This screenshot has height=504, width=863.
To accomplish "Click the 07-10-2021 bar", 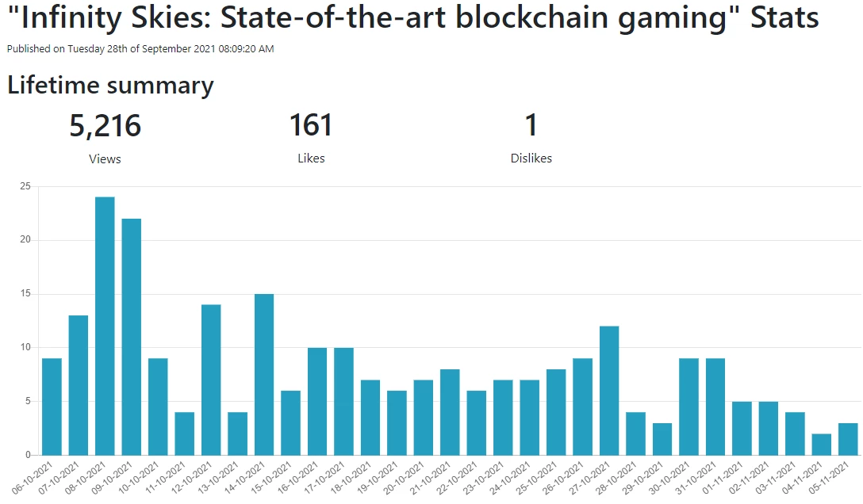I will click(x=79, y=385).
